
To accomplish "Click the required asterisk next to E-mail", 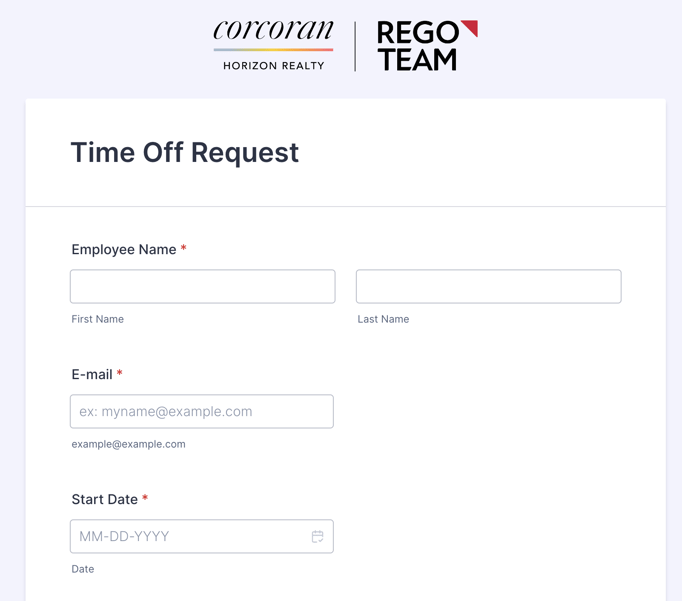I will click(x=120, y=374).
